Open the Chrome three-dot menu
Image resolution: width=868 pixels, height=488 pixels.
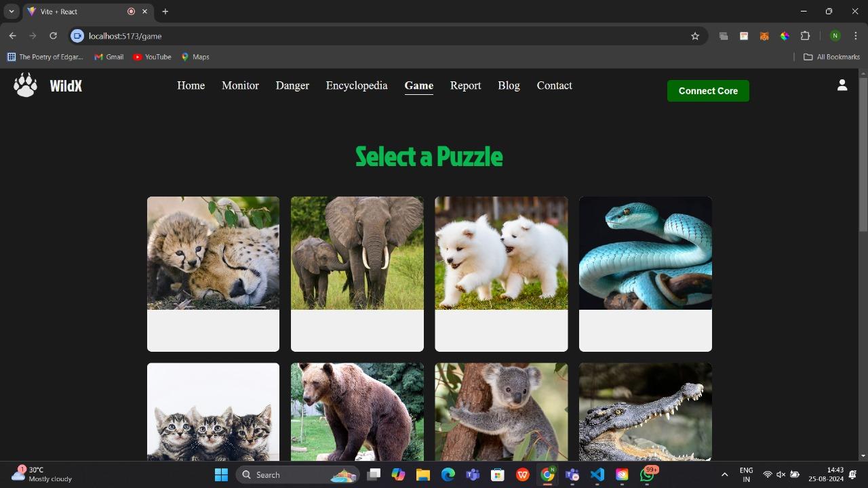(x=856, y=36)
